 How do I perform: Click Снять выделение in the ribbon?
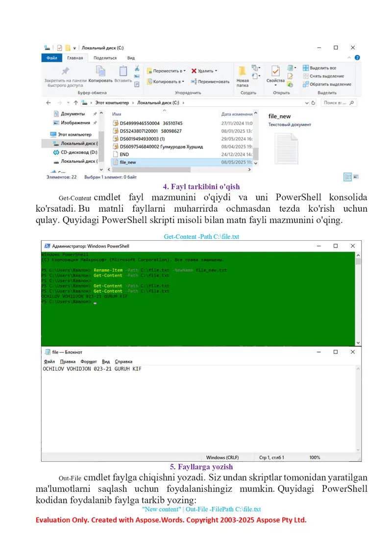323,76
